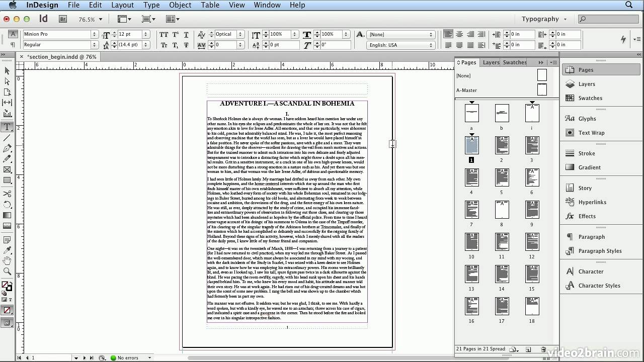
Task: Open the Object menu
Action: pyautogui.click(x=180, y=5)
